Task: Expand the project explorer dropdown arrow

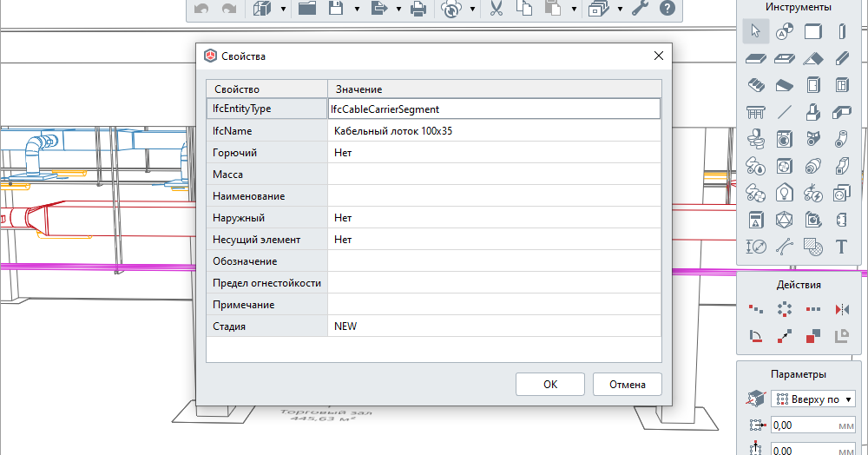Action: (620, 9)
